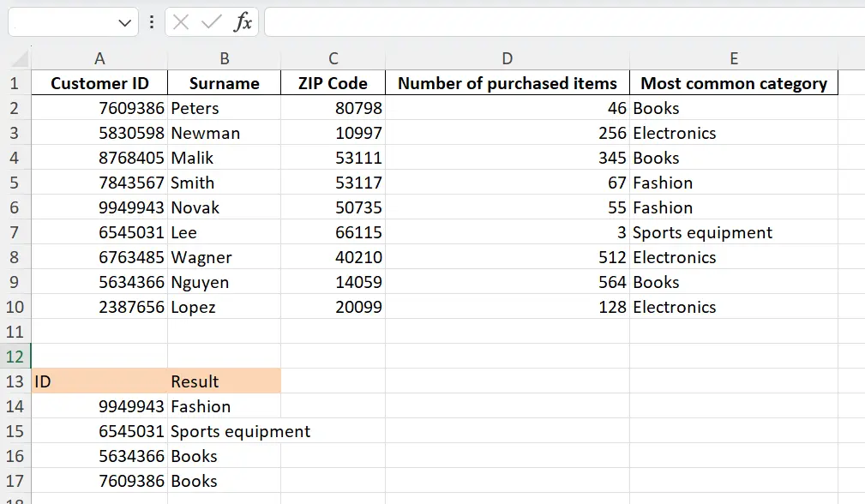Select the 'Malik' surname cell
Viewport: 865px width, 504px height.
tap(224, 157)
